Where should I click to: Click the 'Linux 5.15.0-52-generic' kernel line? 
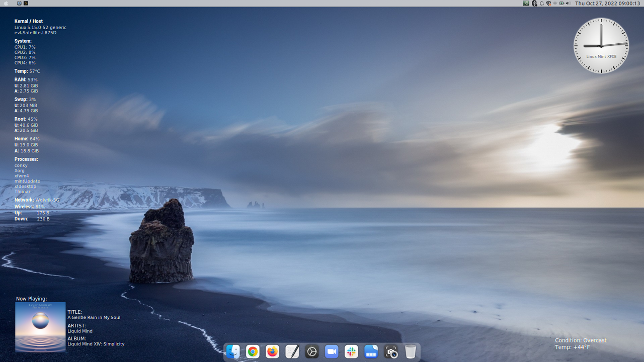tap(40, 27)
